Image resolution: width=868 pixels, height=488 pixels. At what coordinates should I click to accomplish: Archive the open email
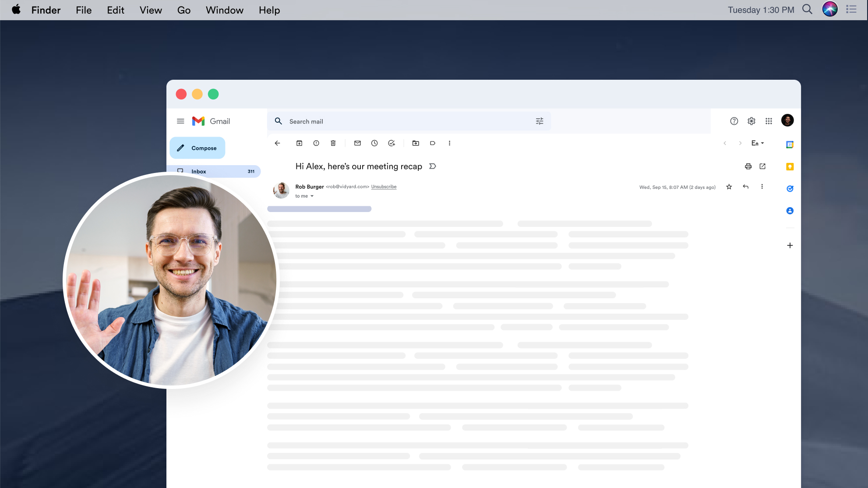point(299,143)
